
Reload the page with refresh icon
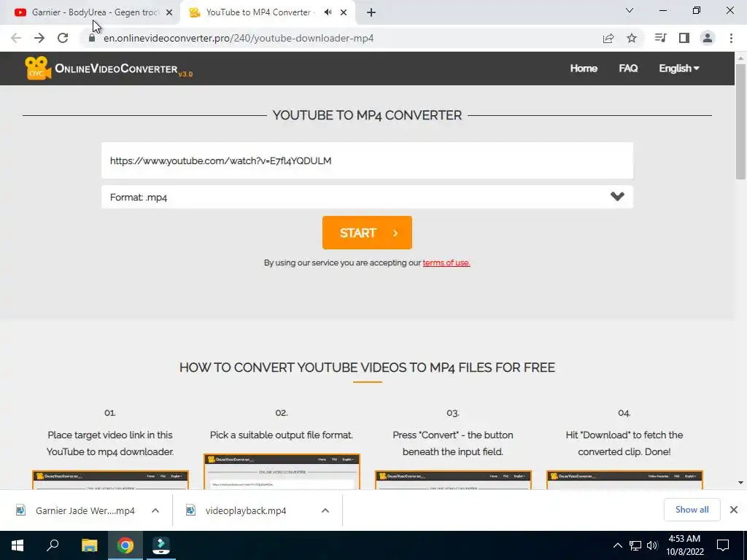63,38
